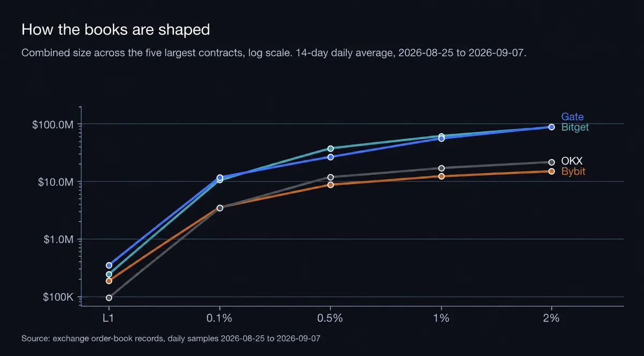This screenshot has width=644, height=356.
Task: Select the Bybit series label
Action: (573, 171)
